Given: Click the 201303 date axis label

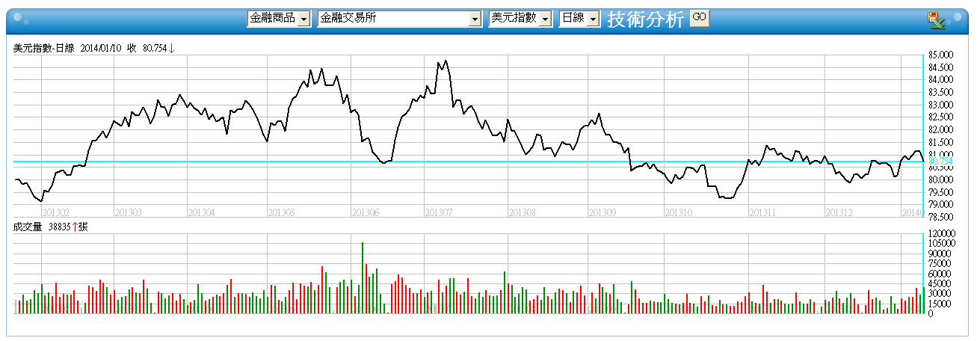Looking at the screenshot, I should pyautogui.click(x=129, y=213).
